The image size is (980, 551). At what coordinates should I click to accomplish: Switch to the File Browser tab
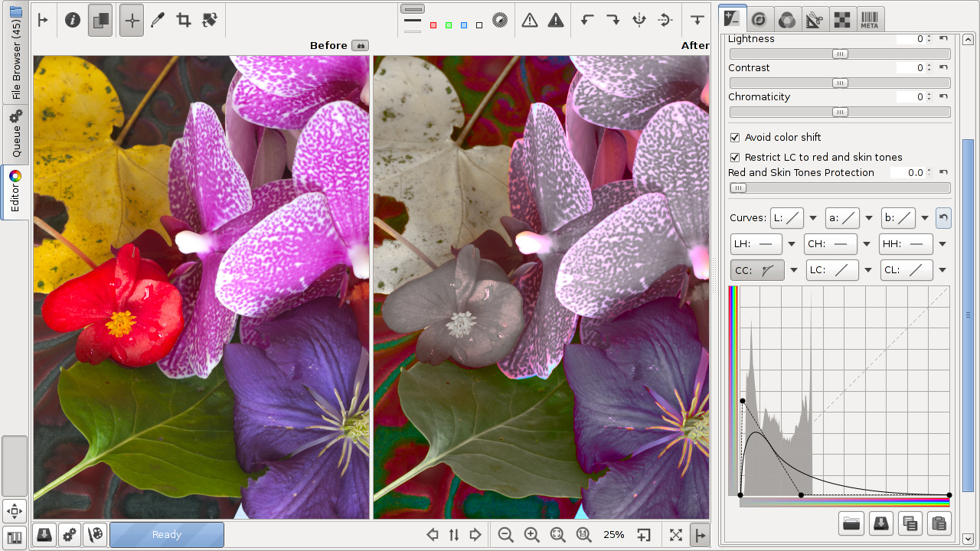tap(15, 54)
